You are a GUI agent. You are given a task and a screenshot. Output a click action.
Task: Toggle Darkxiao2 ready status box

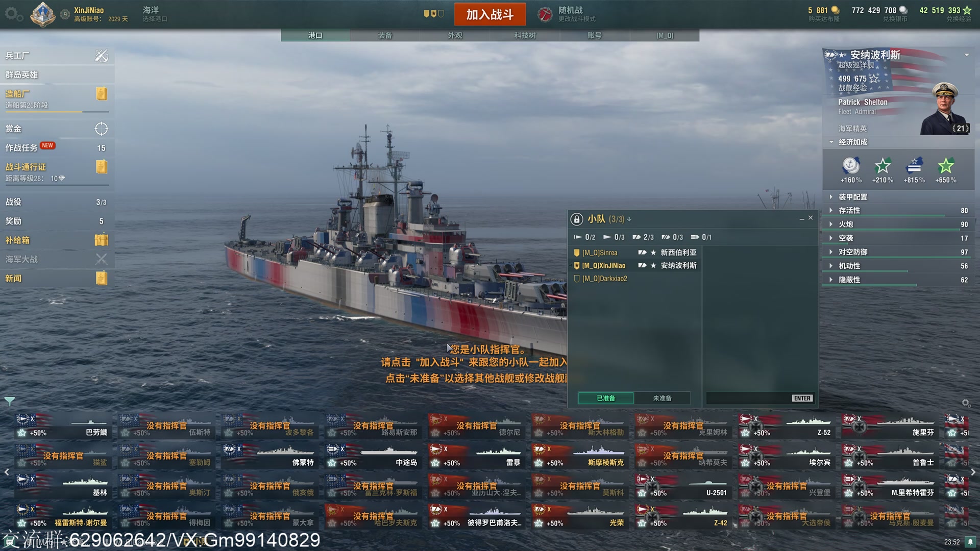coord(577,279)
